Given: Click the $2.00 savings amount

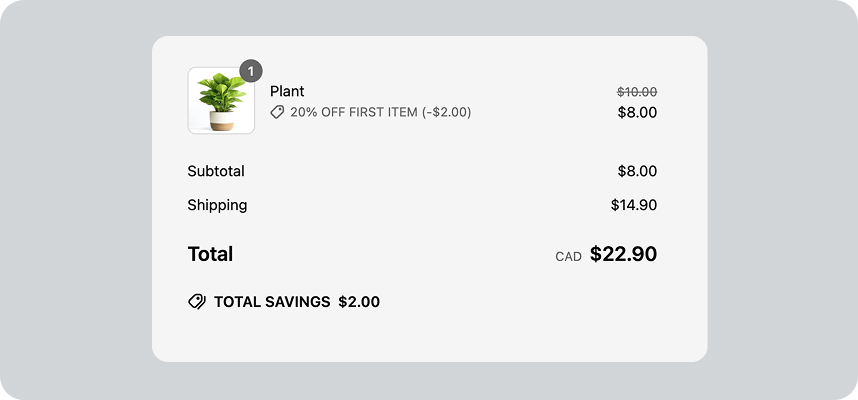Looking at the screenshot, I should click(x=359, y=301).
